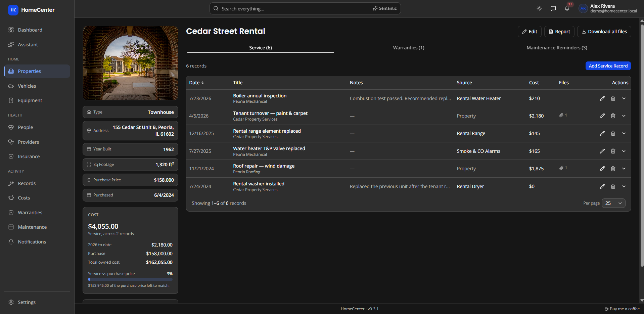This screenshot has width=644, height=314.
Task: Open the Cedar Street Rental property photo
Action: pyautogui.click(x=130, y=63)
